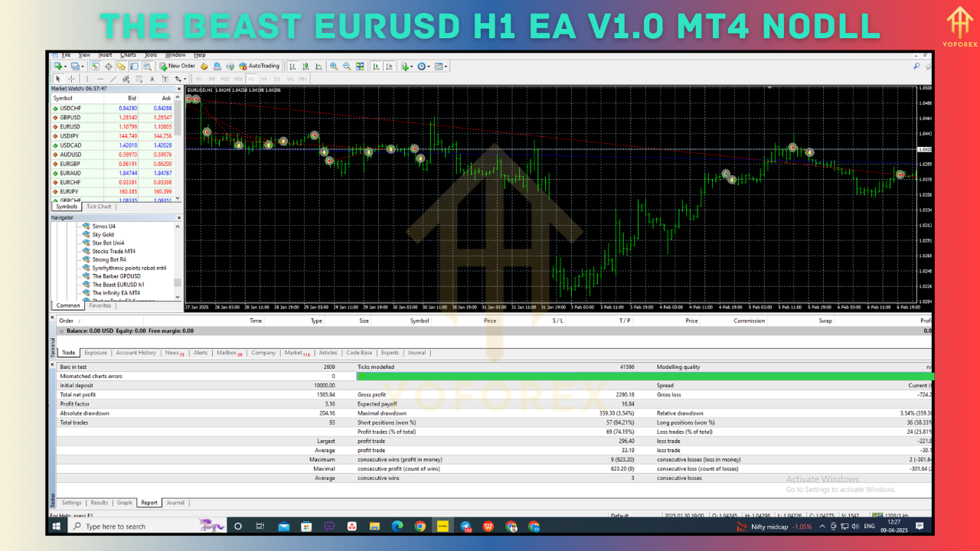Select the vertical line drawing tool
980x551 pixels.
pos(86,79)
